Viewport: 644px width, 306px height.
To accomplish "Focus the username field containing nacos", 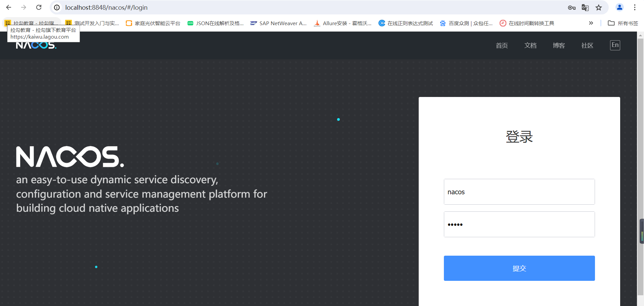I will [x=519, y=192].
